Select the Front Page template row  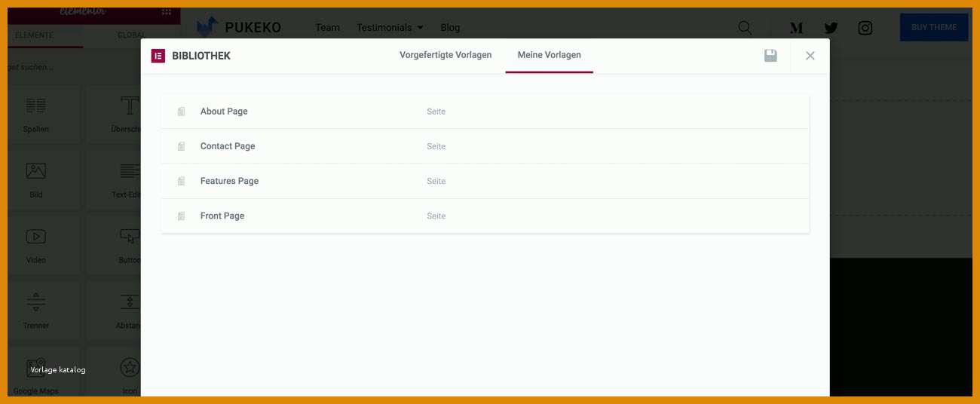(485, 216)
